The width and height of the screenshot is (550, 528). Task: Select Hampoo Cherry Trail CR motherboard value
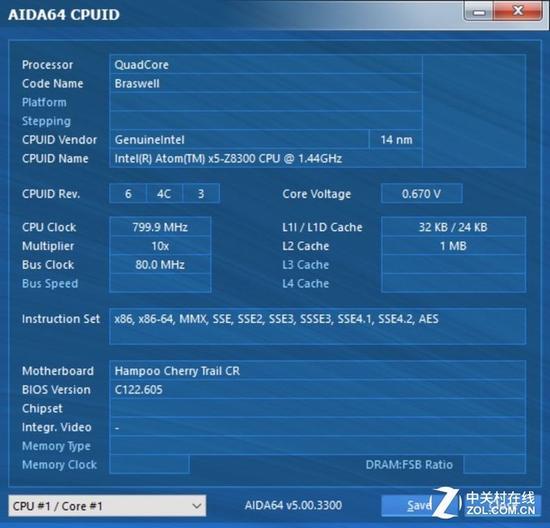pos(177,371)
